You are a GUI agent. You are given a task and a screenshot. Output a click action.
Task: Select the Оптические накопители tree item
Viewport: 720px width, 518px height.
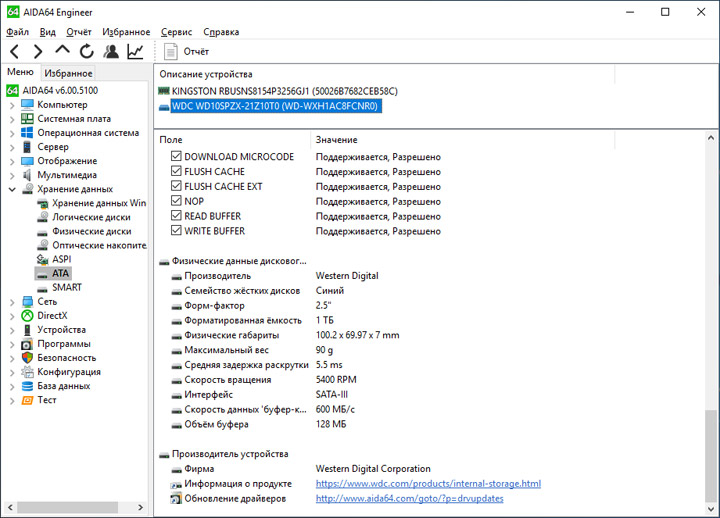(99, 245)
